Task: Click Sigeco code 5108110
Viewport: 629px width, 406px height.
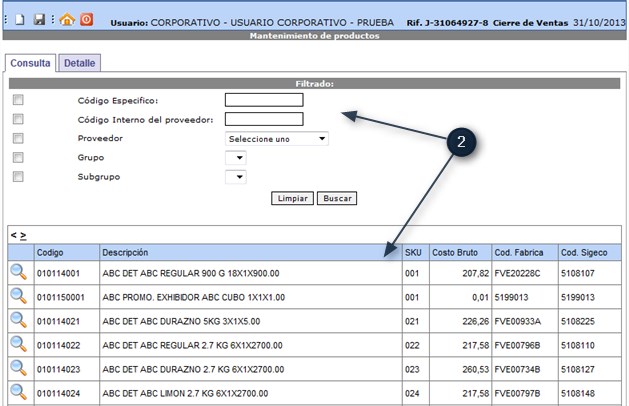Action: tap(578, 345)
